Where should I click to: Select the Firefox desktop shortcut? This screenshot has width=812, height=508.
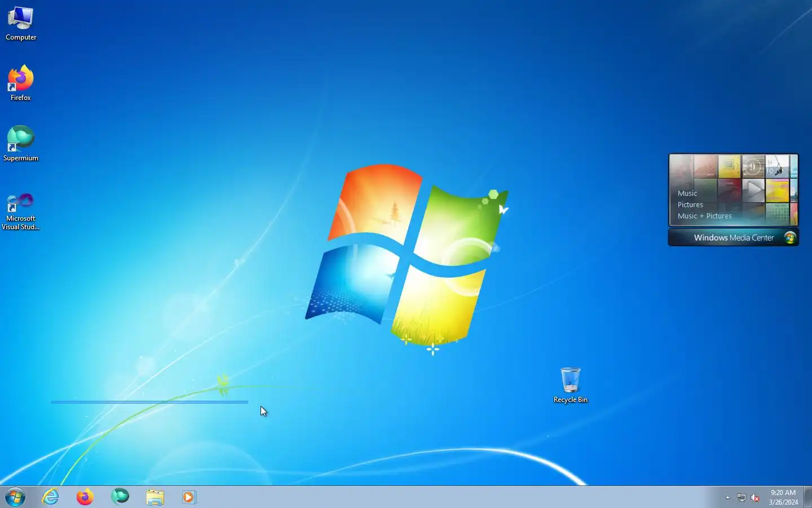pyautogui.click(x=21, y=84)
